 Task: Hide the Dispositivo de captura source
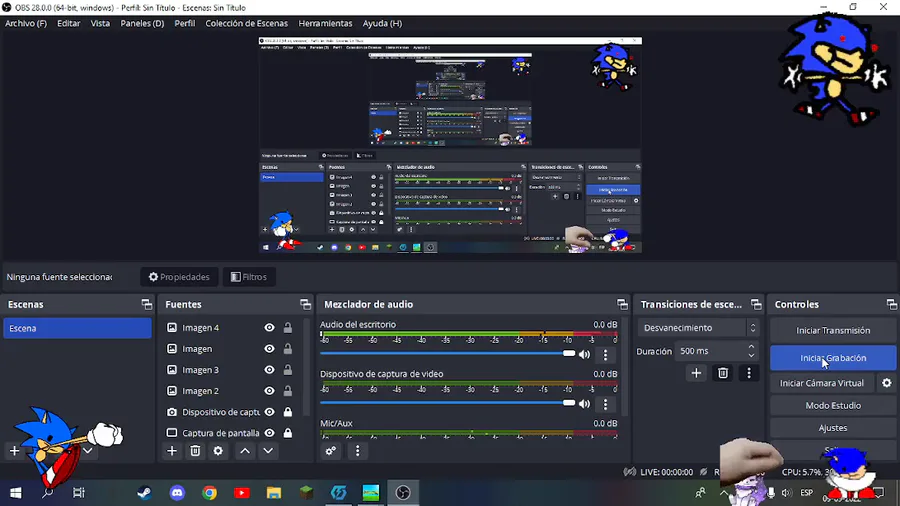(x=269, y=412)
